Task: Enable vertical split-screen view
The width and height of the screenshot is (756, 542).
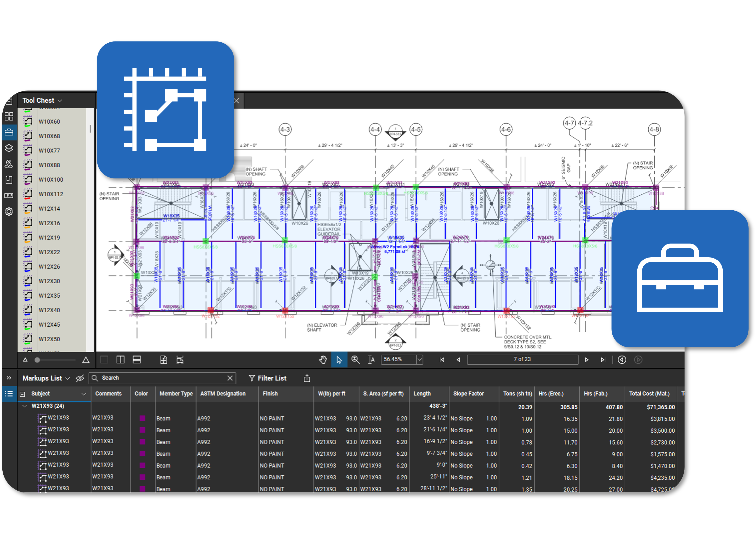Action: pyautogui.click(x=120, y=359)
